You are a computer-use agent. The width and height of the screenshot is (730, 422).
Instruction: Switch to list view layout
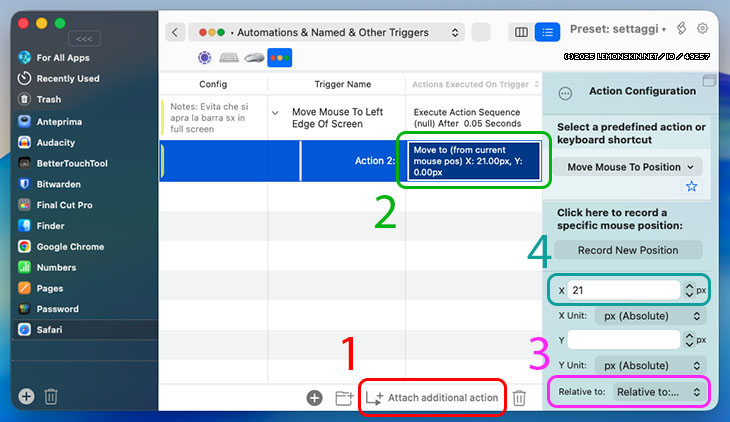click(x=547, y=32)
